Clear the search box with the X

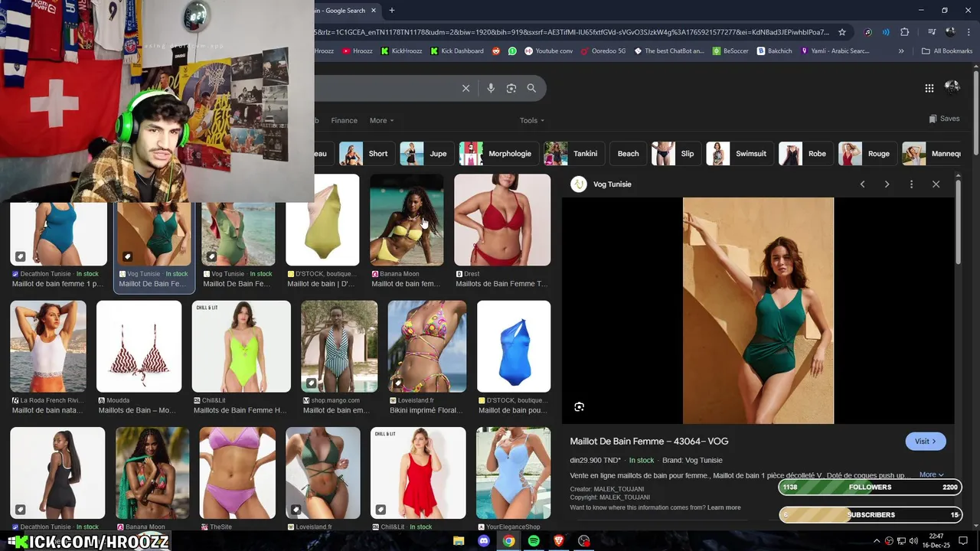tap(465, 88)
